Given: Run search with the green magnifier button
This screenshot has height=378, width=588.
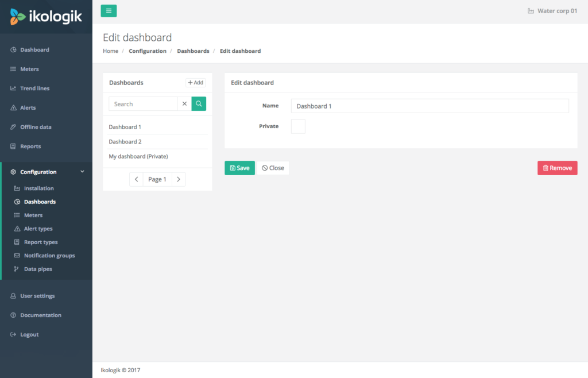Looking at the screenshot, I should [199, 104].
